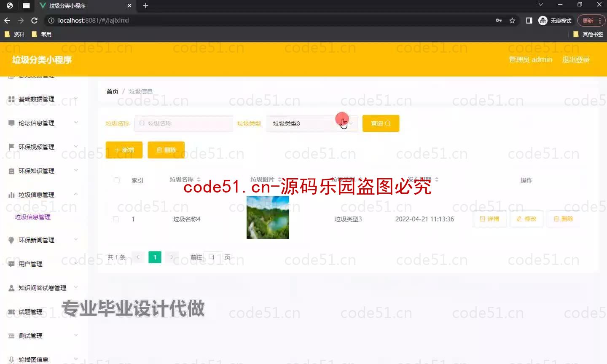This screenshot has height=364, width=607.
Task: Bookmark this page with the star icon
Action: tap(512, 20)
